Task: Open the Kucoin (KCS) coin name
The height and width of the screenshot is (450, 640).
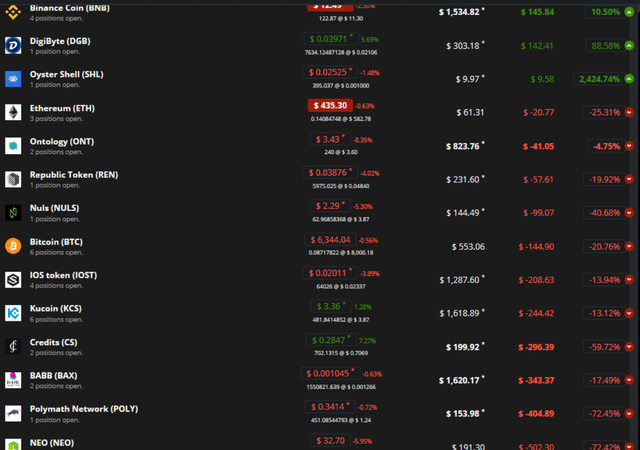Action: pos(56,308)
